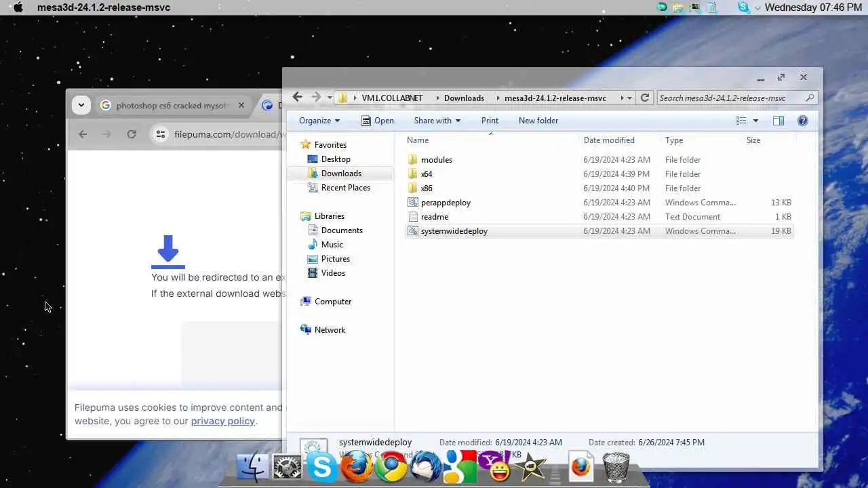Open the Share with dropdown
This screenshot has height=488, width=868.
(x=437, y=121)
